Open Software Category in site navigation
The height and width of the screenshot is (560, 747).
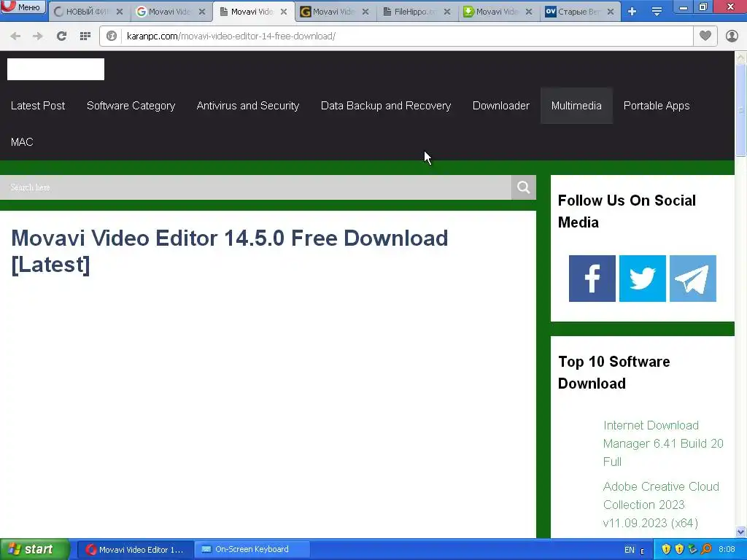(x=131, y=106)
